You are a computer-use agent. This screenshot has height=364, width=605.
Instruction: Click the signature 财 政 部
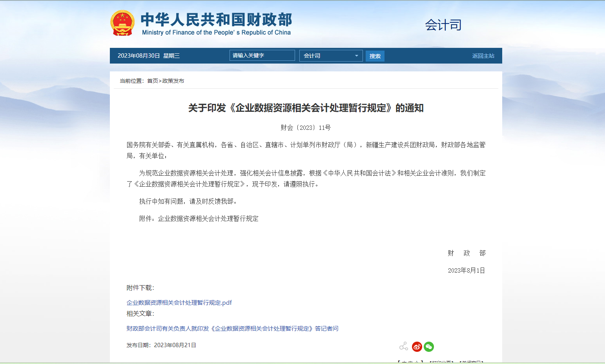tap(467, 253)
